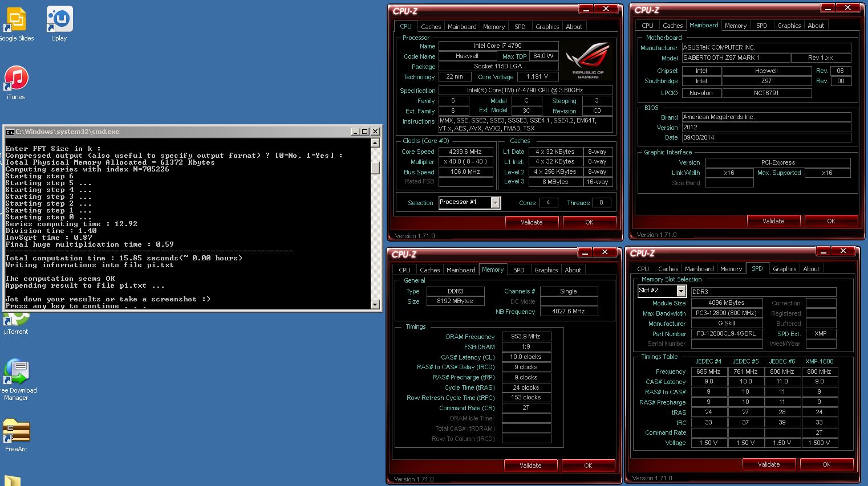Click the mainboard Model SABERTOOTH Z97 MARK 1
The width and height of the screenshot is (868, 486).
click(x=735, y=58)
